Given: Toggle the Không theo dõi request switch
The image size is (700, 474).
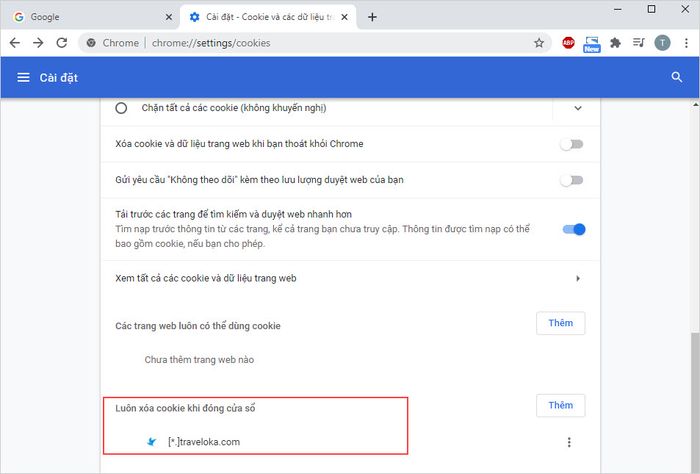Looking at the screenshot, I should tap(572, 180).
